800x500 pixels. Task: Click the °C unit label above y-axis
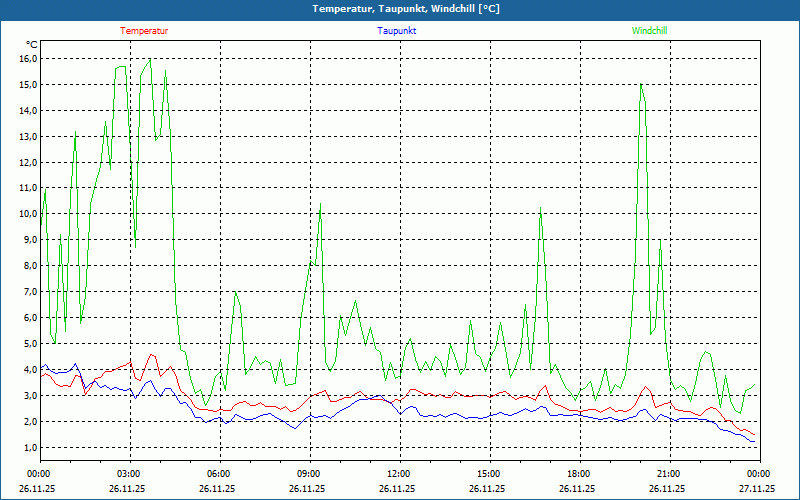[x=31, y=45]
